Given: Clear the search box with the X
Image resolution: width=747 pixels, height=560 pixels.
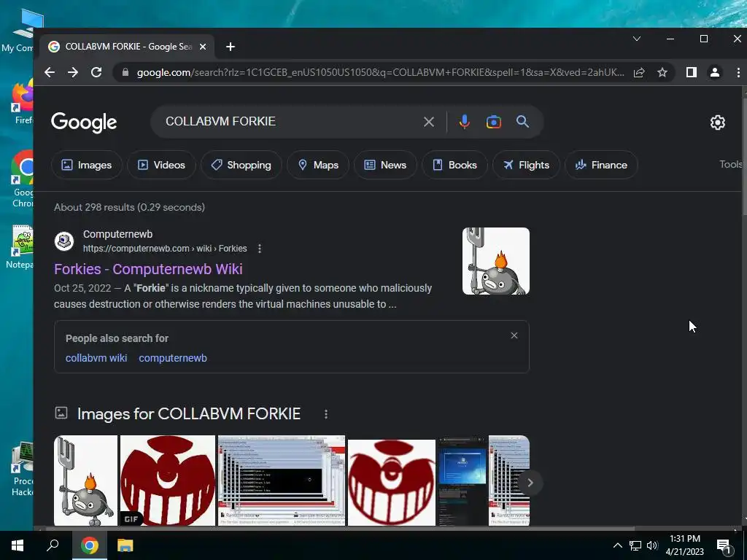Looking at the screenshot, I should (x=429, y=122).
